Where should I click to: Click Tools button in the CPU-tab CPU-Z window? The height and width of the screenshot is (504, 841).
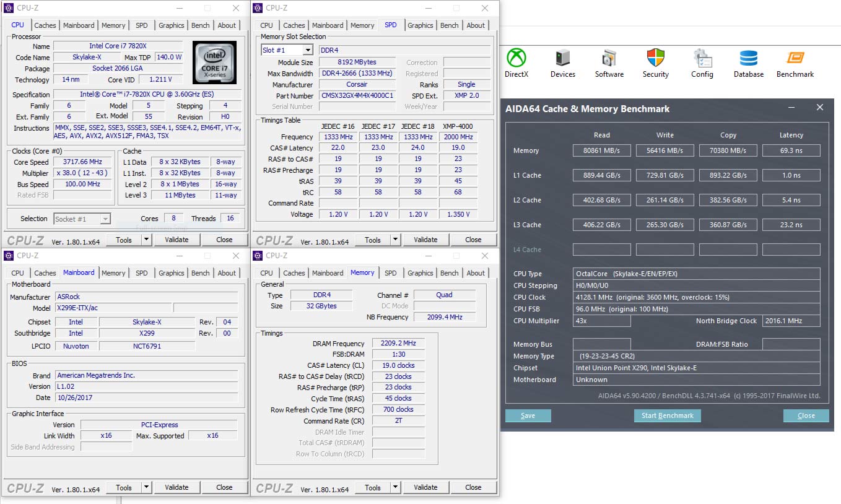click(x=124, y=240)
